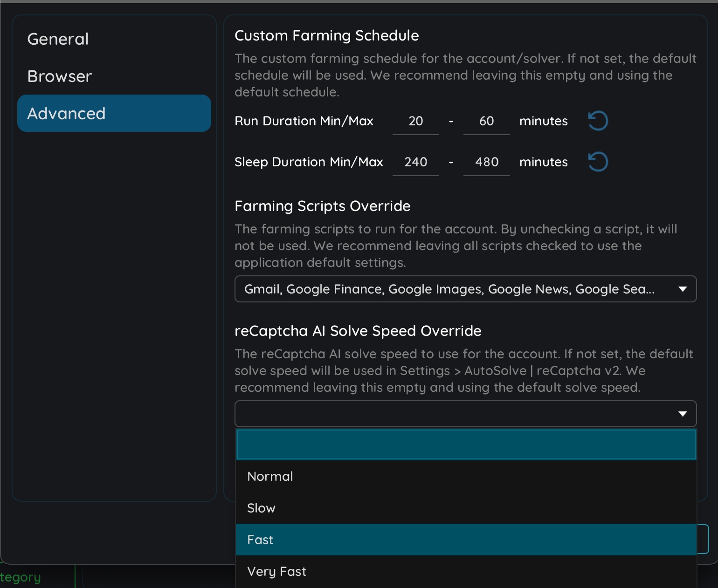718x588 pixels.
Task: Click the solve speed dropdown arrow icon
Action: tap(683, 414)
